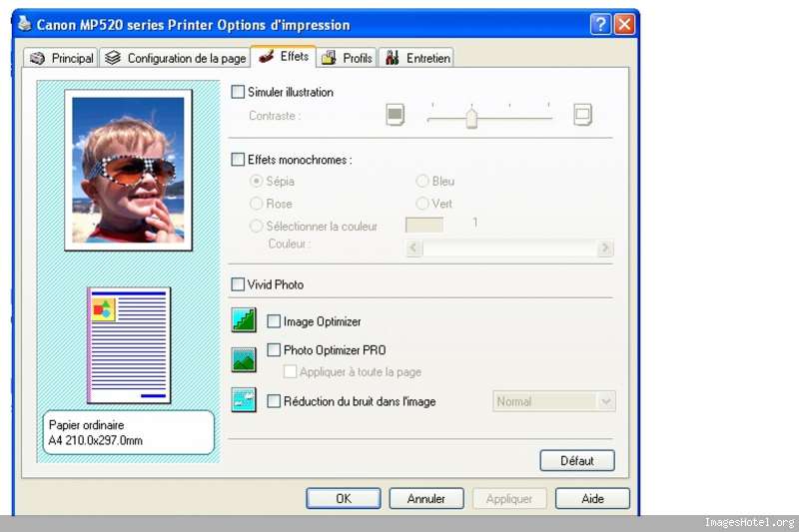Click the folder icon on the Profils tab
This screenshot has width=799, height=532.
(x=329, y=58)
